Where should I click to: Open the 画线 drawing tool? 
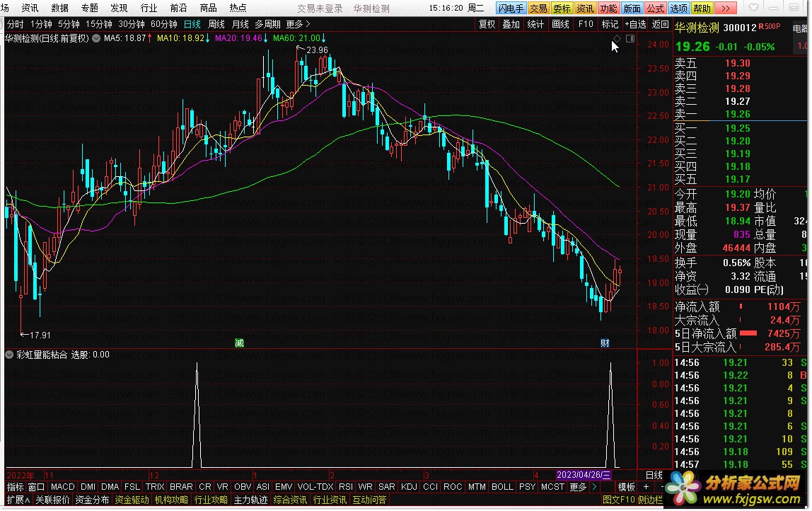560,24
